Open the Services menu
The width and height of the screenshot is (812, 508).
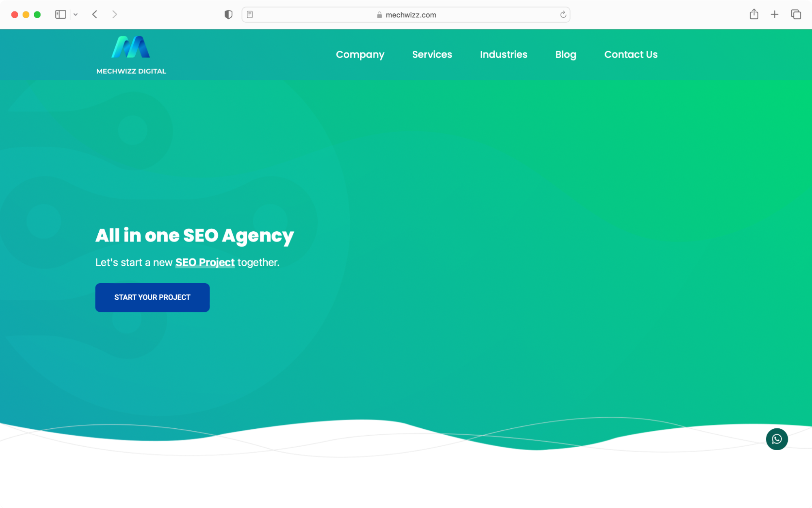pyautogui.click(x=432, y=54)
